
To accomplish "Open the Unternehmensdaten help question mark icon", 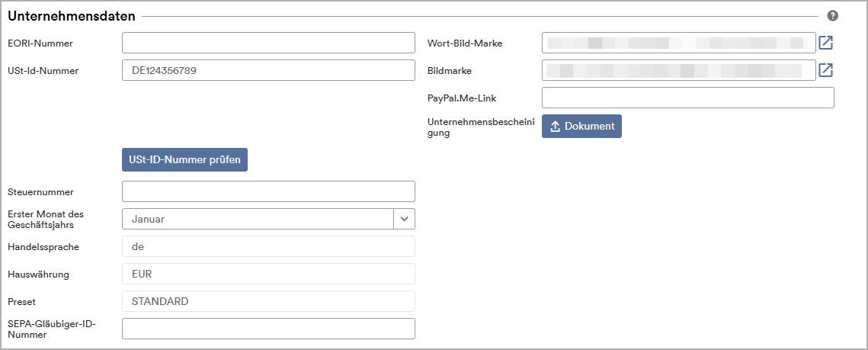I will pyautogui.click(x=832, y=16).
